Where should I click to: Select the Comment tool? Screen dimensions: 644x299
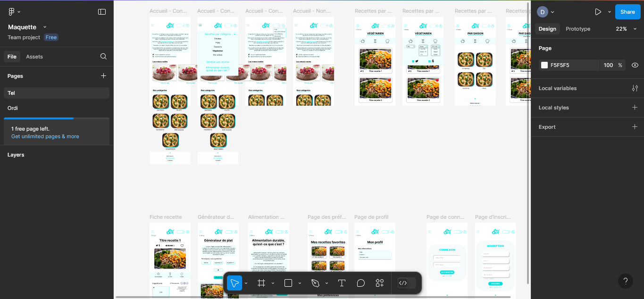[x=361, y=283]
